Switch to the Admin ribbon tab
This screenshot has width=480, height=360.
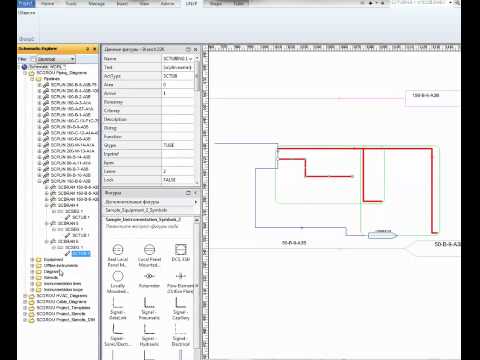[167, 4]
